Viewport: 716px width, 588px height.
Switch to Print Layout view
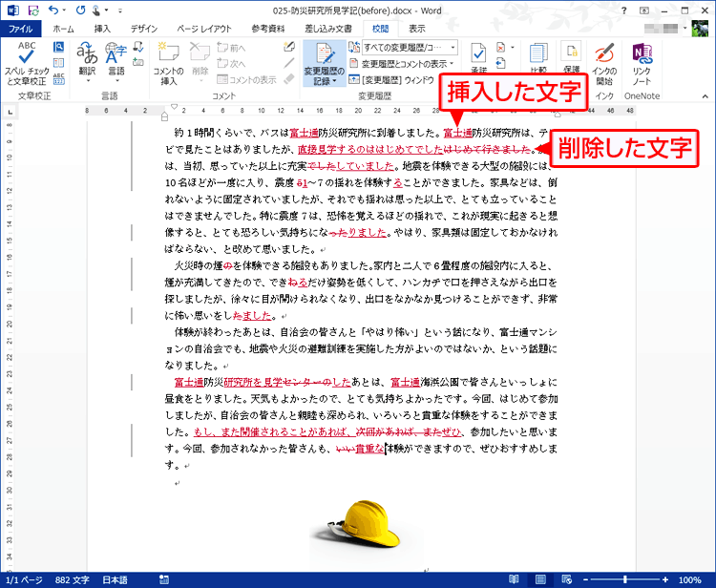(540, 579)
